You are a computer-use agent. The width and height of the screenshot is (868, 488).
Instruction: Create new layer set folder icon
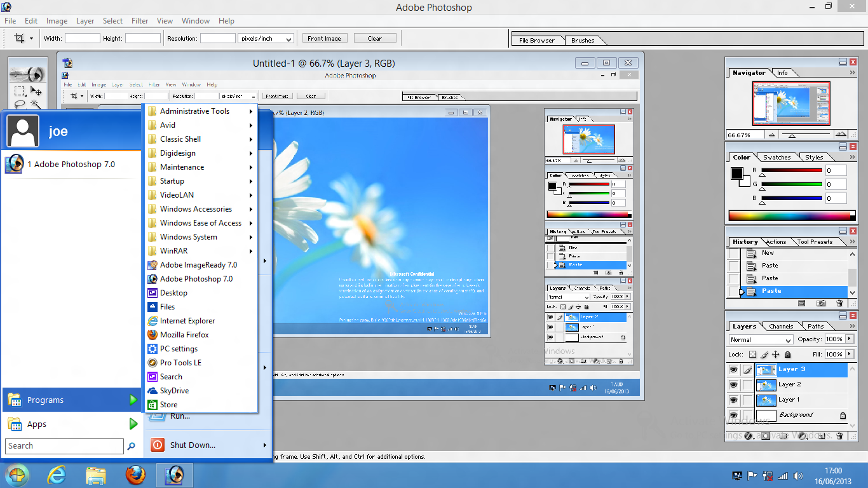coord(785,436)
